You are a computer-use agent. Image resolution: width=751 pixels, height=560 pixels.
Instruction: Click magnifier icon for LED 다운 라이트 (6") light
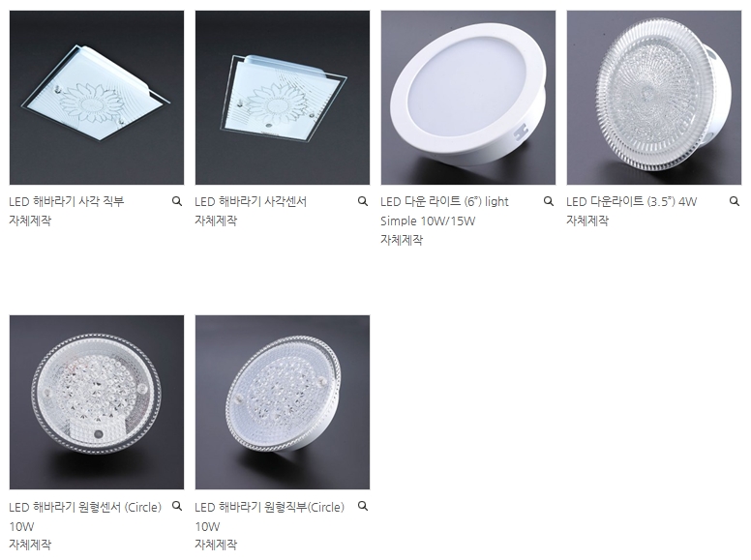coord(549,201)
